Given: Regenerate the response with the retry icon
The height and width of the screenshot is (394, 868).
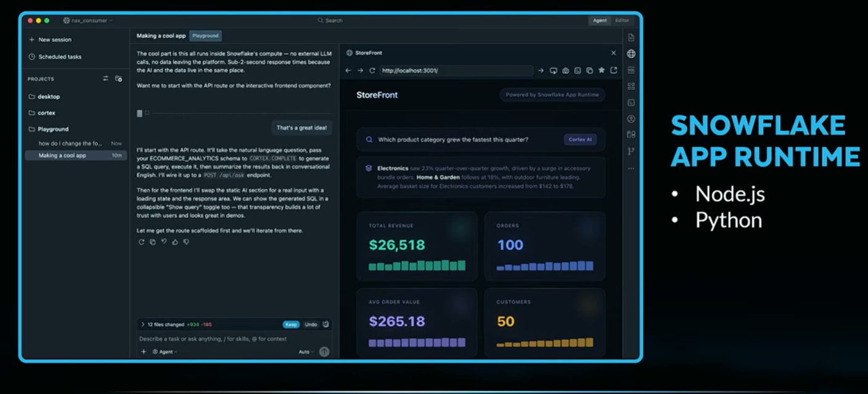Looking at the screenshot, I should [x=141, y=242].
